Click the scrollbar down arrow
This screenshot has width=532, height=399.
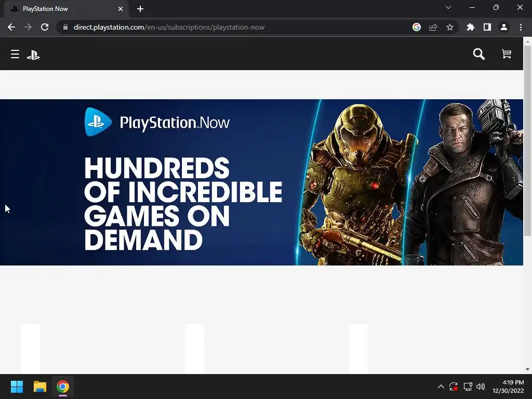[527, 369]
